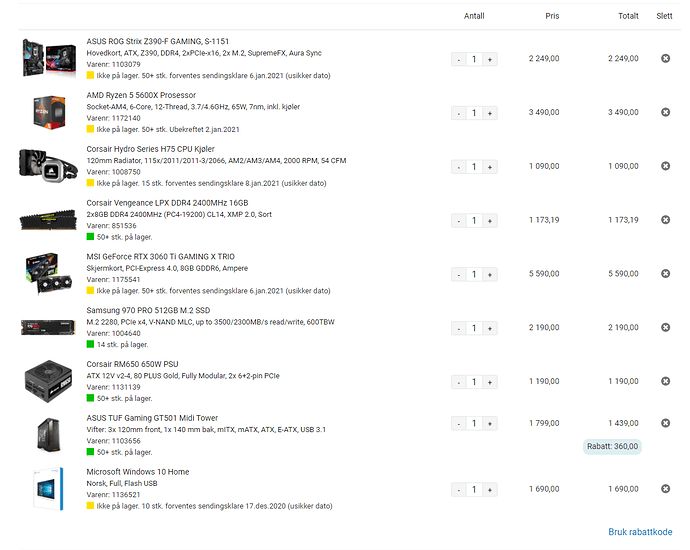This screenshot has height=550, width=690.
Task: Click green stock indicator for Samsung 970 PRO
Action: point(90,344)
